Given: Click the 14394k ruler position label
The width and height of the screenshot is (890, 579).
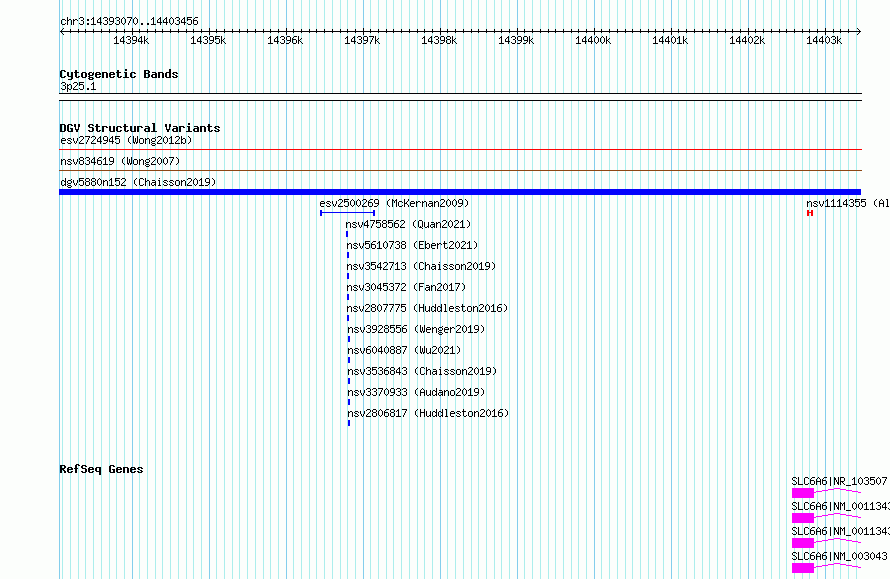Looking at the screenshot, I should 131,40.
